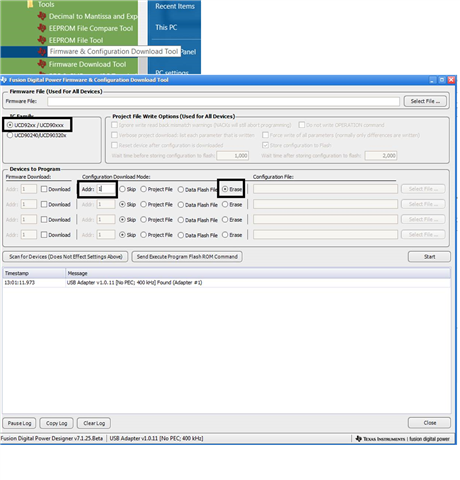Open Recent Items in start panel
The height and width of the screenshot is (480, 460).
175,6
